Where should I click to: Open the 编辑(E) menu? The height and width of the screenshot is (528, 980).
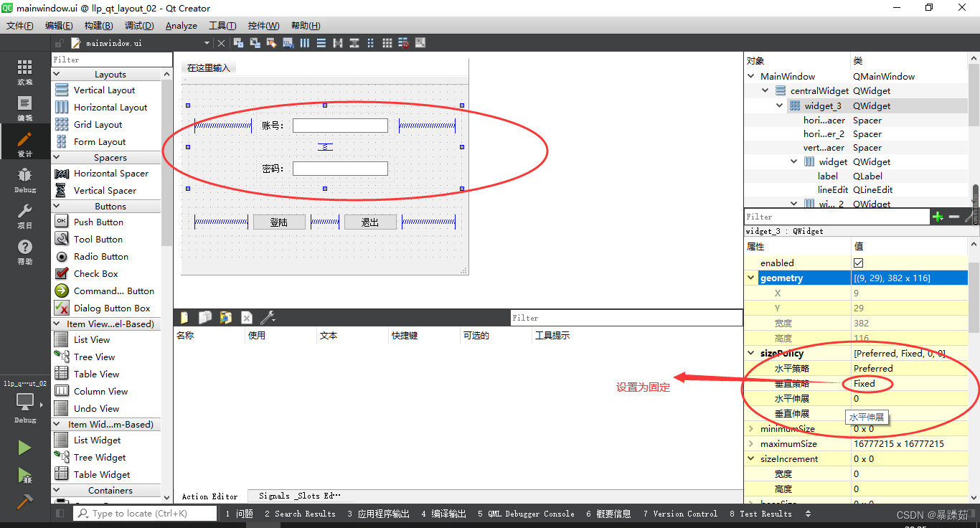coord(59,26)
